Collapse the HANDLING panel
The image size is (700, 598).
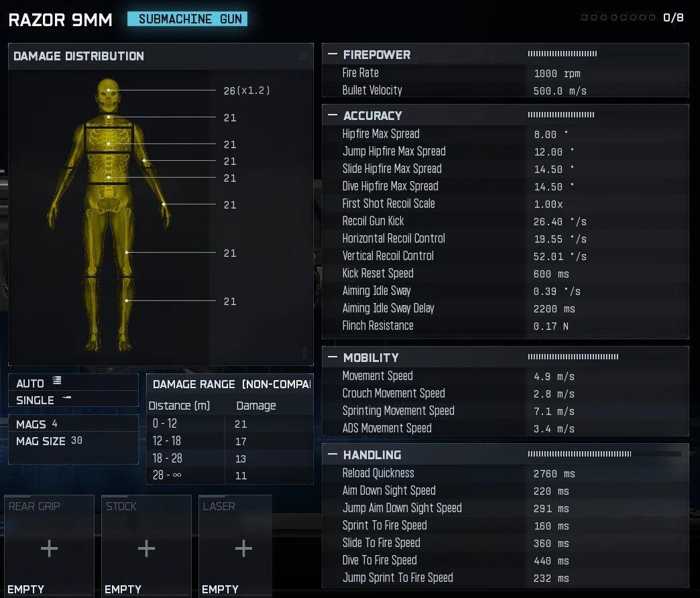coord(331,455)
